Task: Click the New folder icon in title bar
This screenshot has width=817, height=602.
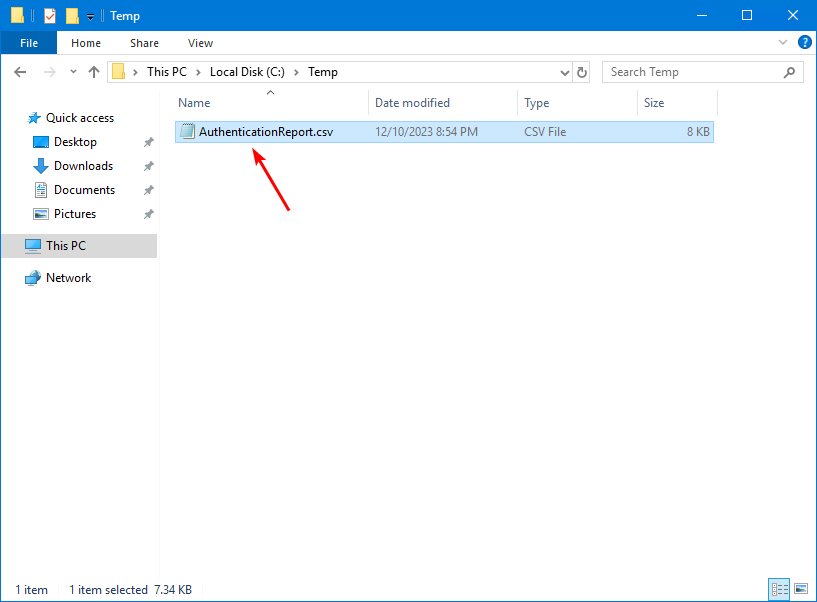Action: pyautogui.click(x=72, y=16)
